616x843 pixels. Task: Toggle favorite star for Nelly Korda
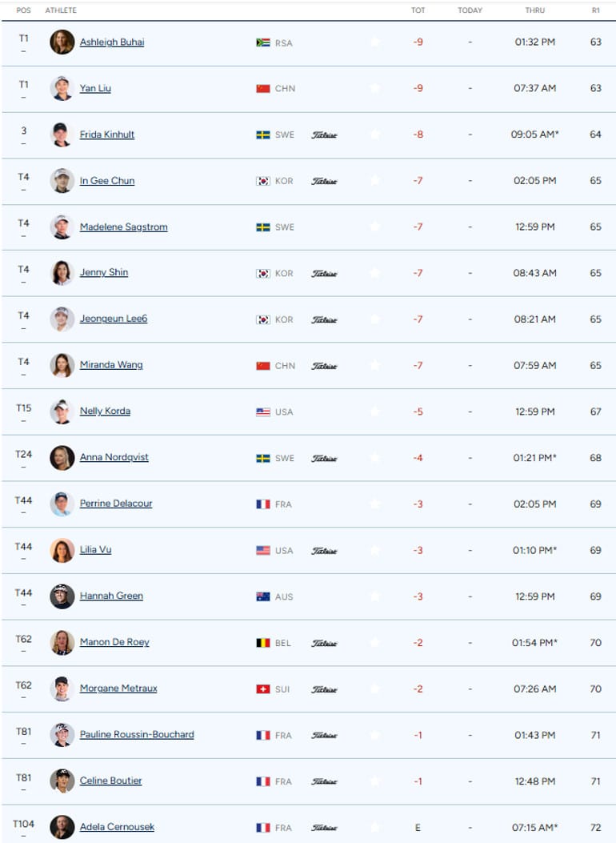pyautogui.click(x=375, y=411)
